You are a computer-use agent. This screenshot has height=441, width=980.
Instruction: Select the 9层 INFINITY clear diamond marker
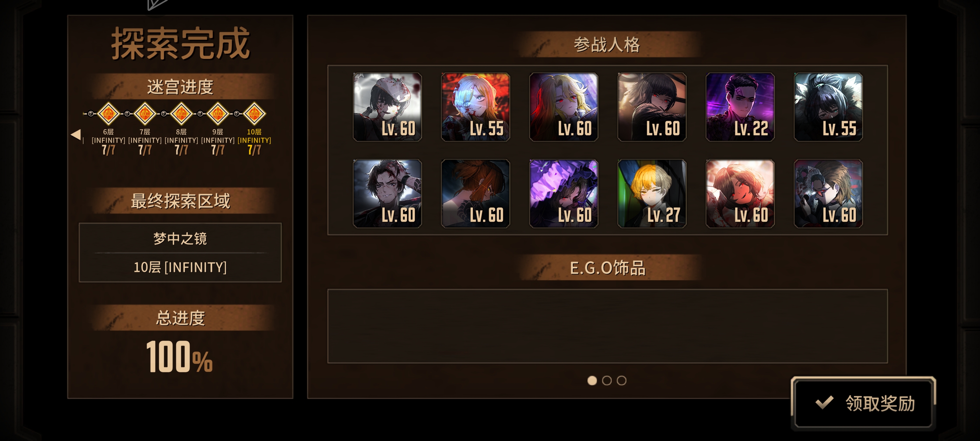(x=218, y=113)
